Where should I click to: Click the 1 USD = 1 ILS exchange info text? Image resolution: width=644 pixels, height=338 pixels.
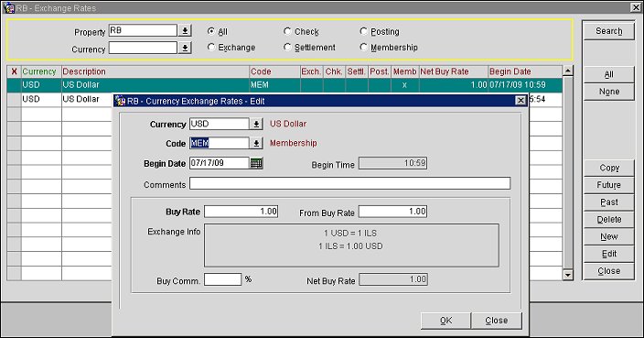click(x=350, y=234)
